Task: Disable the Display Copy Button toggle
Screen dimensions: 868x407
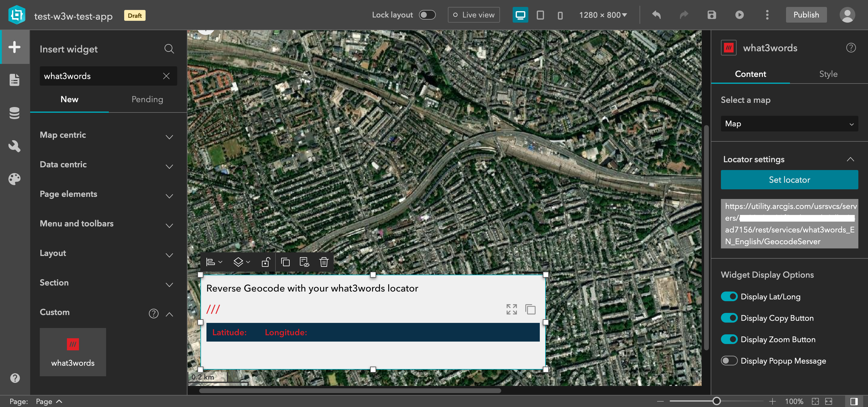Action: pyautogui.click(x=730, y=318)
